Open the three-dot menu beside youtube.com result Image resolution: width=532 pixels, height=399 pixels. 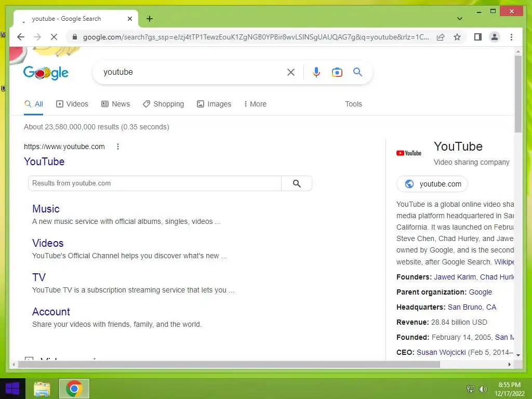pyautogui.click(x=118, y=147)
